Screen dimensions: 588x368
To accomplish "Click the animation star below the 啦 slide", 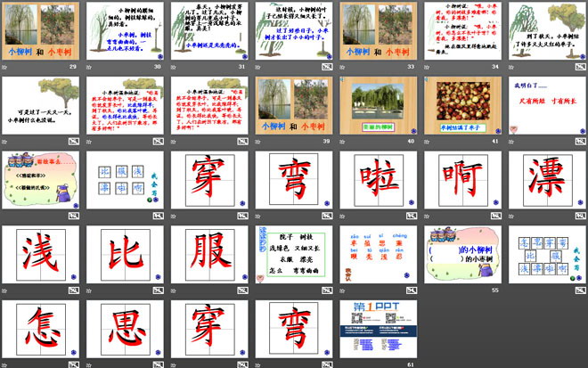I will click(342, 217).
